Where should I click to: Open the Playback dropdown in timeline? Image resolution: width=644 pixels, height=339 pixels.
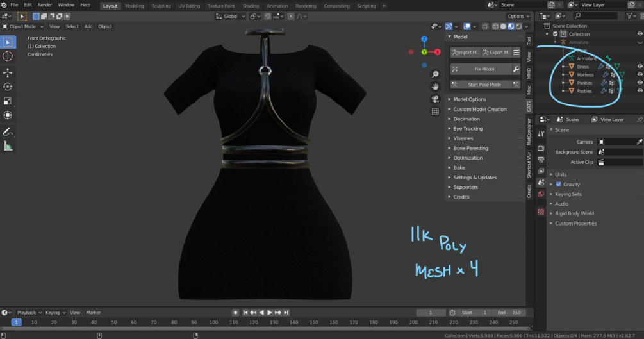coord(29,313)
